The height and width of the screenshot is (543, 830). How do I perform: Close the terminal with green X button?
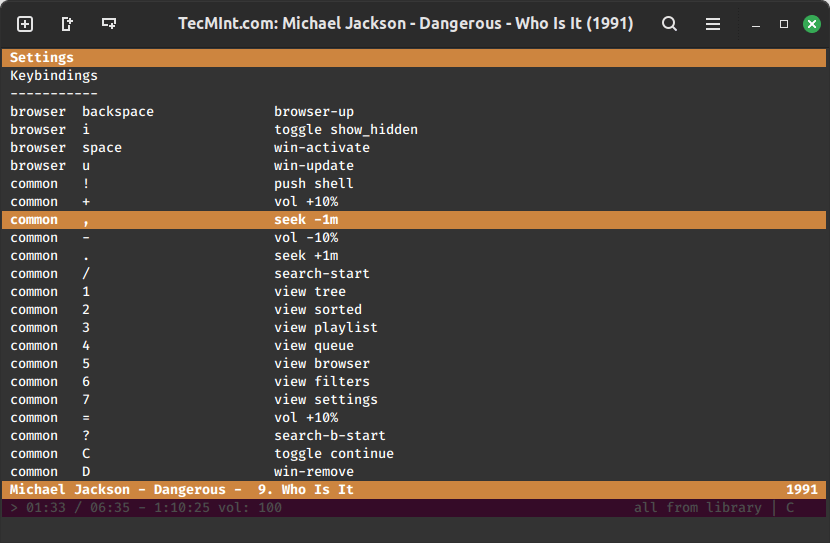(x=812, y=24)
